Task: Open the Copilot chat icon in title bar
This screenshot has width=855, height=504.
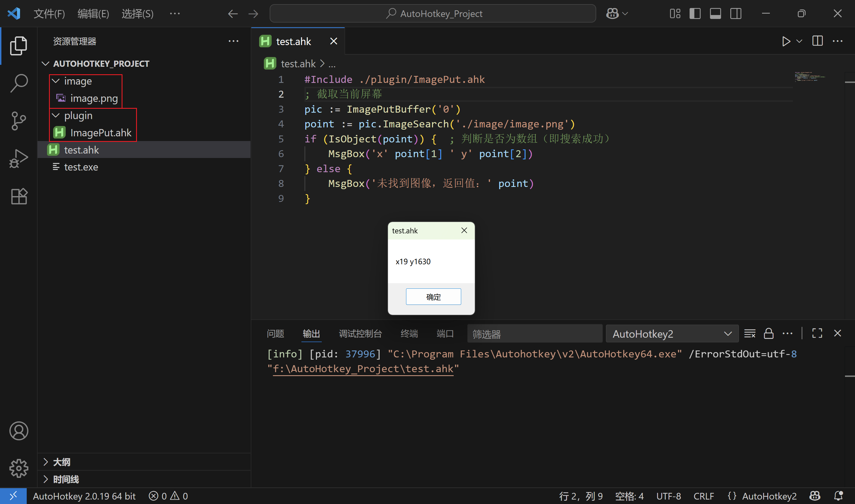Action: [x=612, y=14]
